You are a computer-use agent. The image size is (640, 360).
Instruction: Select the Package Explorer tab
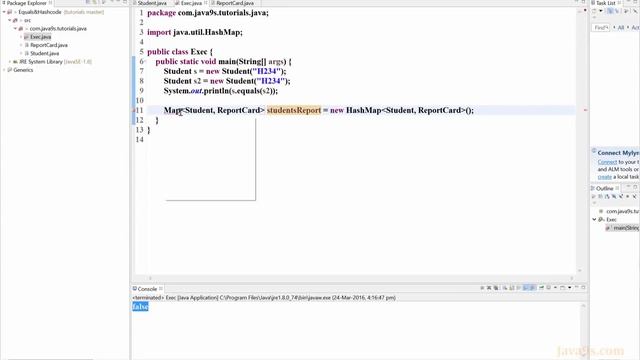pyautogui.click(x=27, y=3)
